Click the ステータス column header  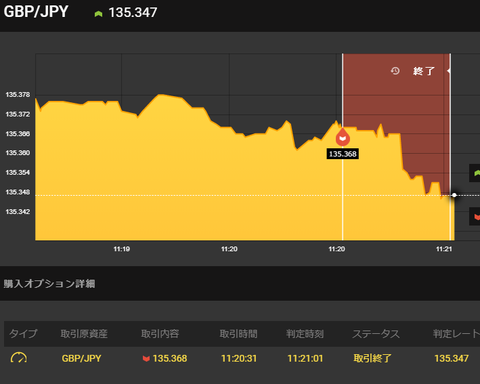click(376, 334)
